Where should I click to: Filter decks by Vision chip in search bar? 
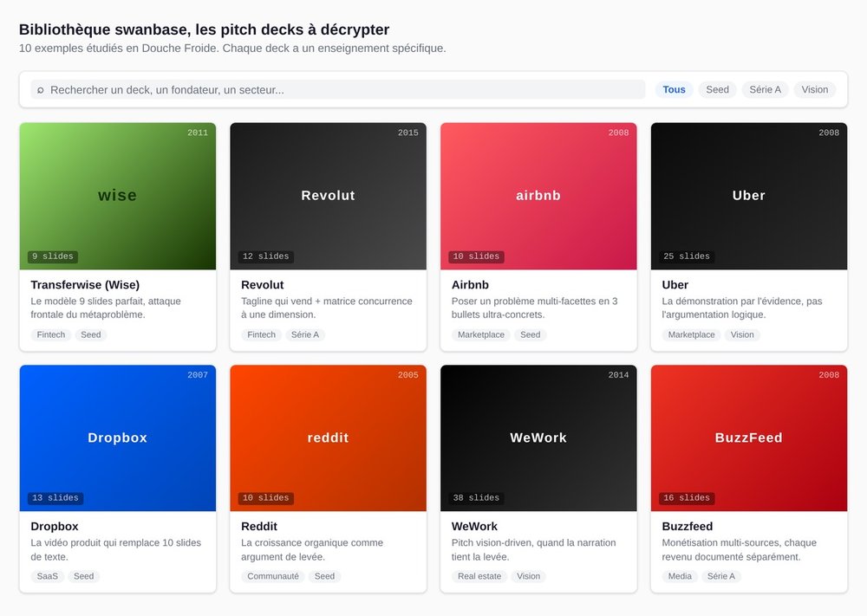814,89
